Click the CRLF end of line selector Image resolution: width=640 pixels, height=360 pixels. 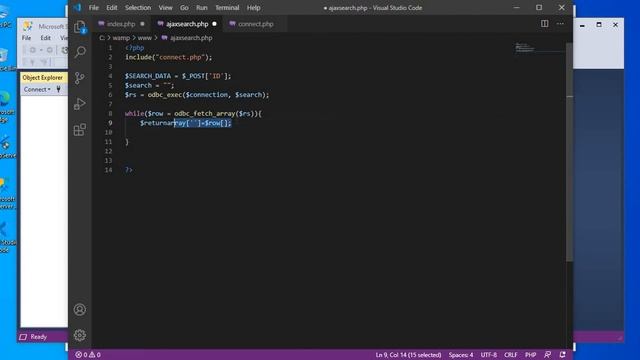[x=510, y=355]
